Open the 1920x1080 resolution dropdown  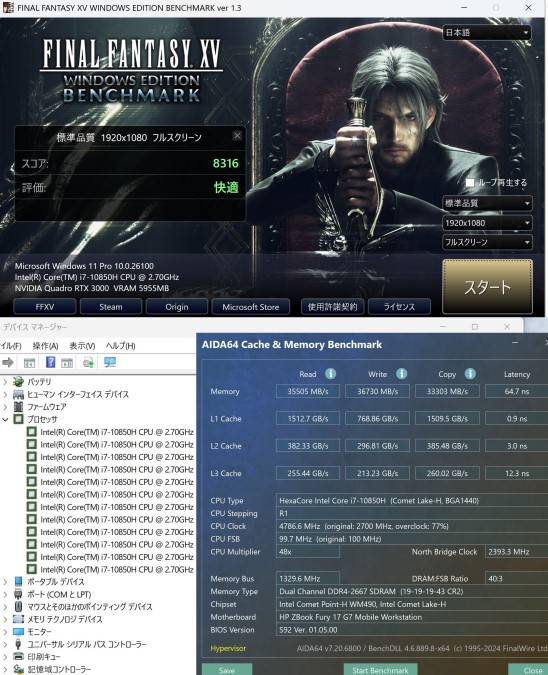pyautogui.click(x=487, y=223)
